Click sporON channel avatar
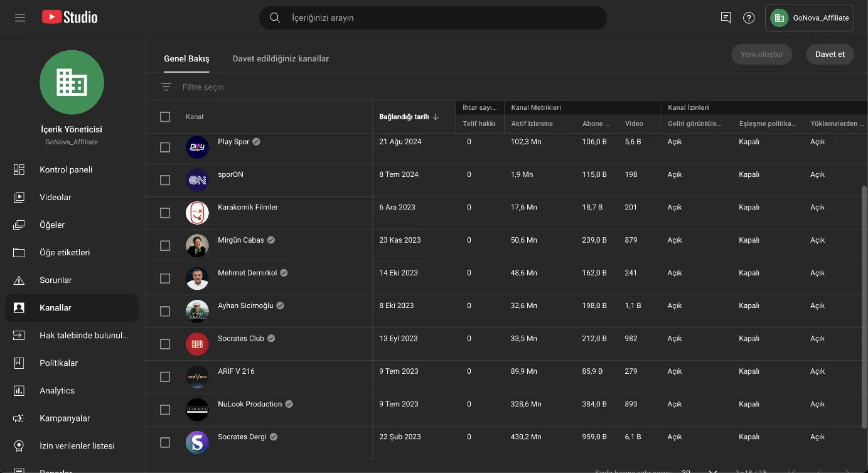The height and width of the screenshot is (473, 868). tap(197, 180)
